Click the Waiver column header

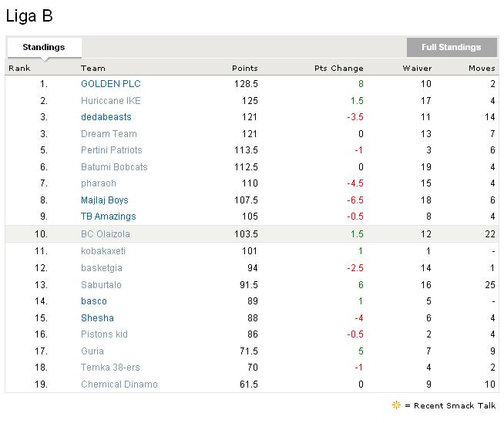[417, 69]
